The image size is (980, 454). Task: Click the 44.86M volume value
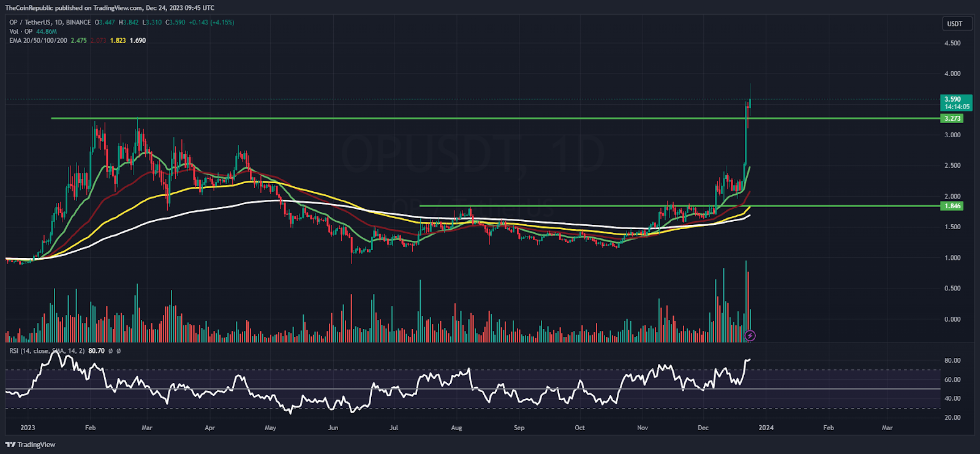(x=47, y=31)
